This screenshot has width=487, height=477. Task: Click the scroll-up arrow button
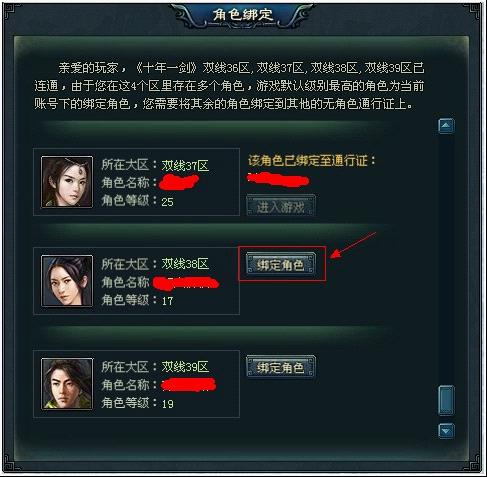click(446, 126)
